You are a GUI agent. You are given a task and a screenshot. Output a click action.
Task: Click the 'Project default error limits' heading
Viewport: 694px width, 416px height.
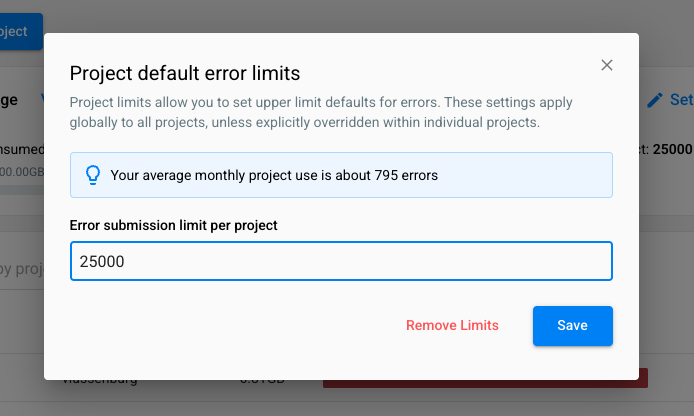click(x=184, y=73)
